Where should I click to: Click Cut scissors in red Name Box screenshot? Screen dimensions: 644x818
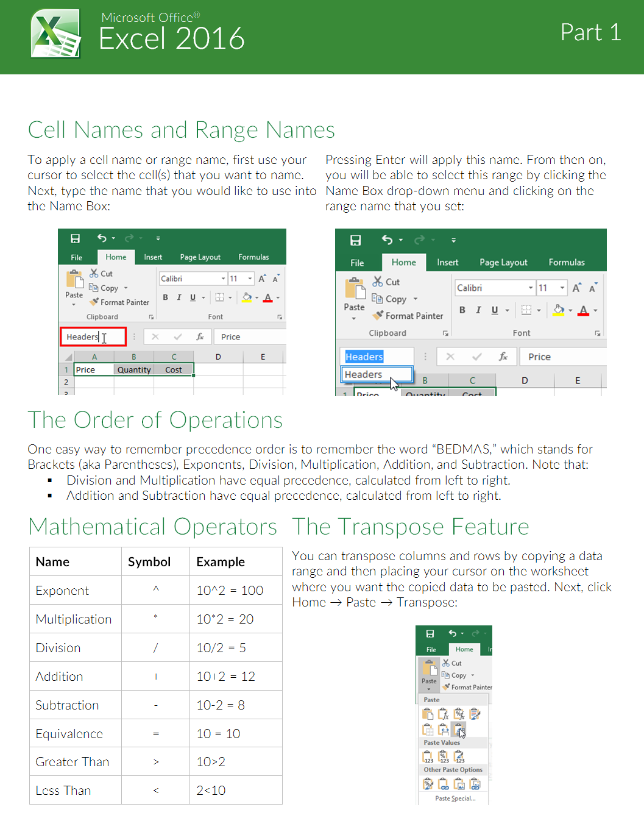coord(94,273)
